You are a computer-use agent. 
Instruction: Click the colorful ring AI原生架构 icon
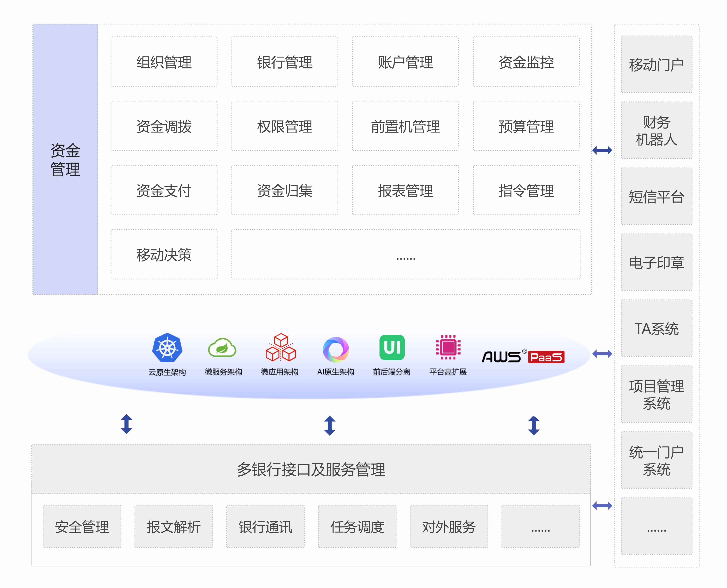pyautogui.click(x=336, y=349)
